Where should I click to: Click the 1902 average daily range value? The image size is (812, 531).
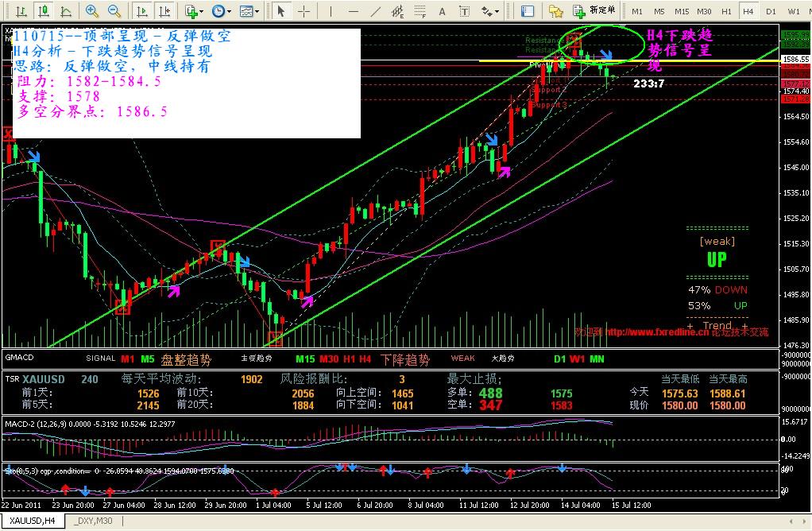point(251,379)
